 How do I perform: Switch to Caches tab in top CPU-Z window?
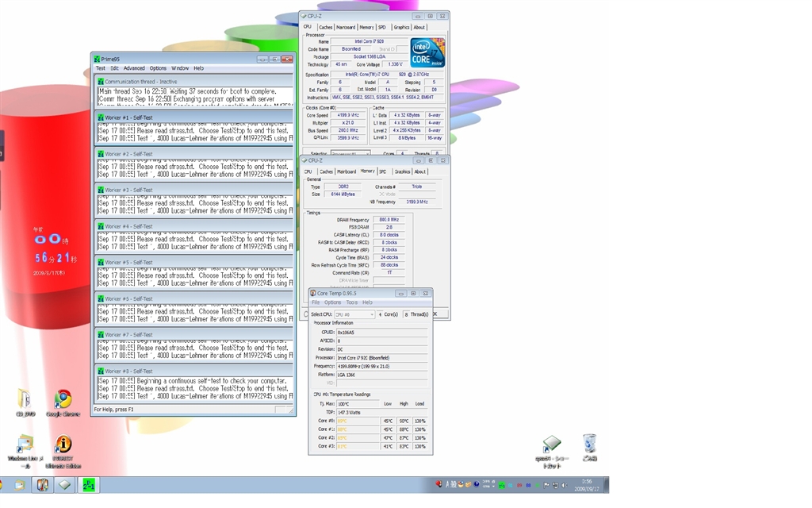tap(326, 28)
